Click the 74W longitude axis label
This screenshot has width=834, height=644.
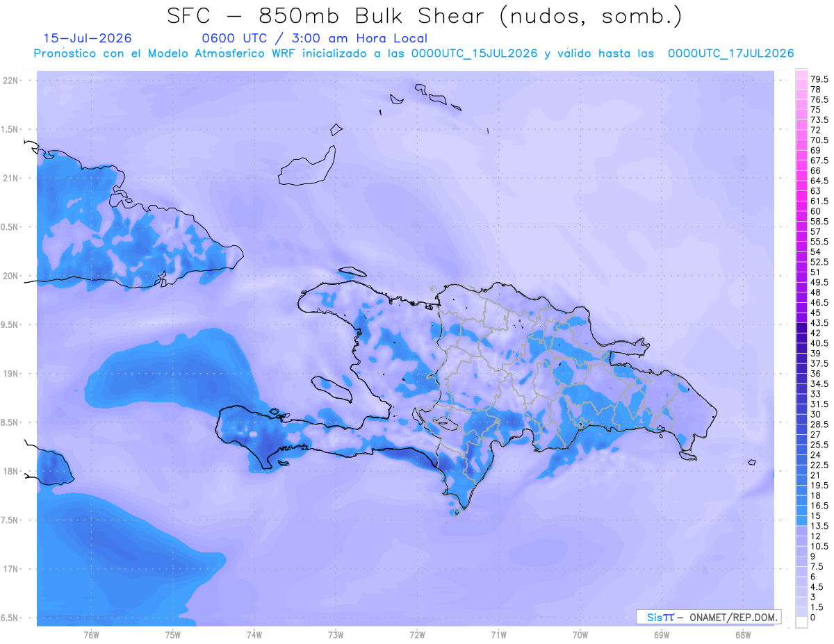click(x=254, y=634)
